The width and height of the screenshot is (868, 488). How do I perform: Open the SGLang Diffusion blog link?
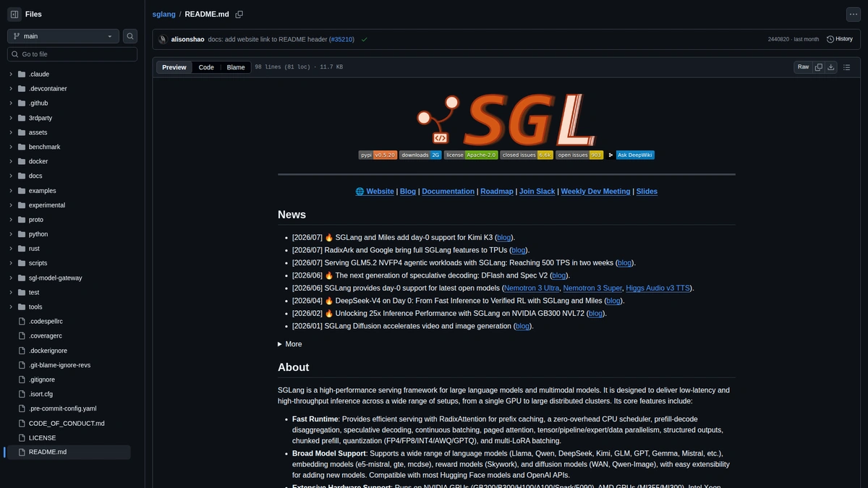(x=522, y=326)
